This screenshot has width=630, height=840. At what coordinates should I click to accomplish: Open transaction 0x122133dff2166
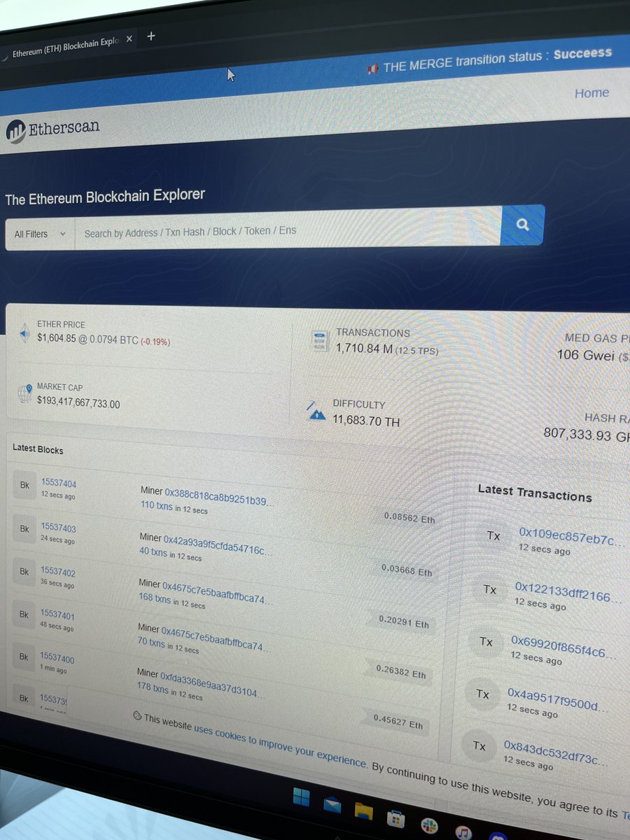tap(567, 591)
